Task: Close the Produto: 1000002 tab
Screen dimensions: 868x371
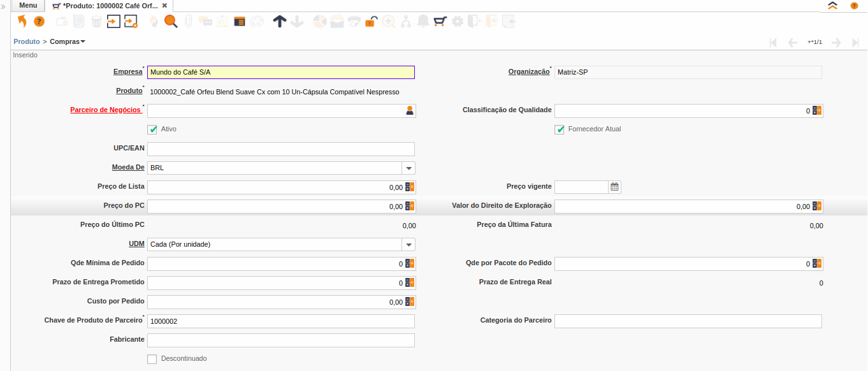Action: pos(164,5)
